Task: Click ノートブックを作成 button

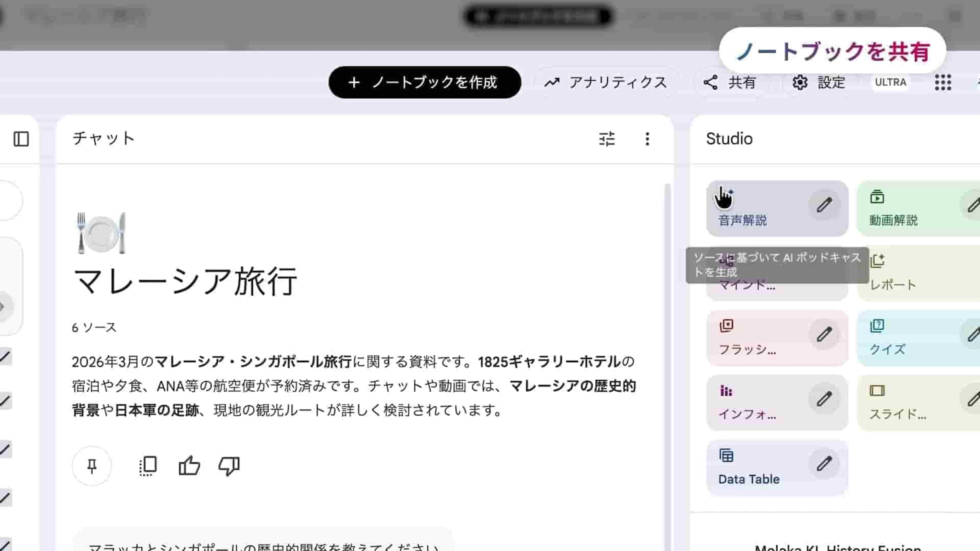Action: [425, 82]
